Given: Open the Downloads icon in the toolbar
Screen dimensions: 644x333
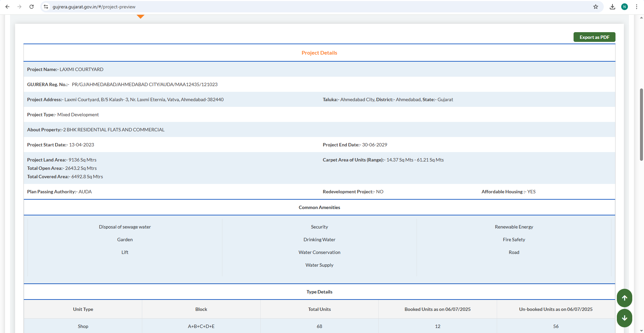Looking at the screenshot, I should [612, 7].
